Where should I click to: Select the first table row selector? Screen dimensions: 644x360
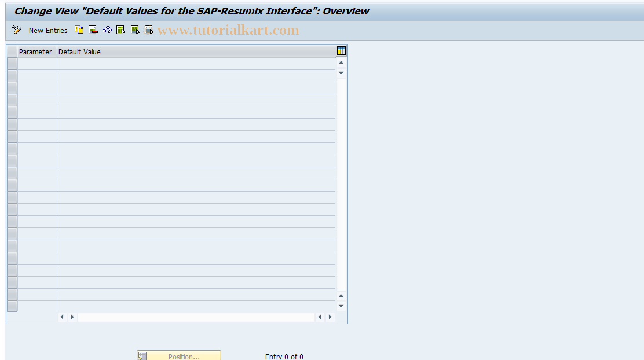pos(12,64)
